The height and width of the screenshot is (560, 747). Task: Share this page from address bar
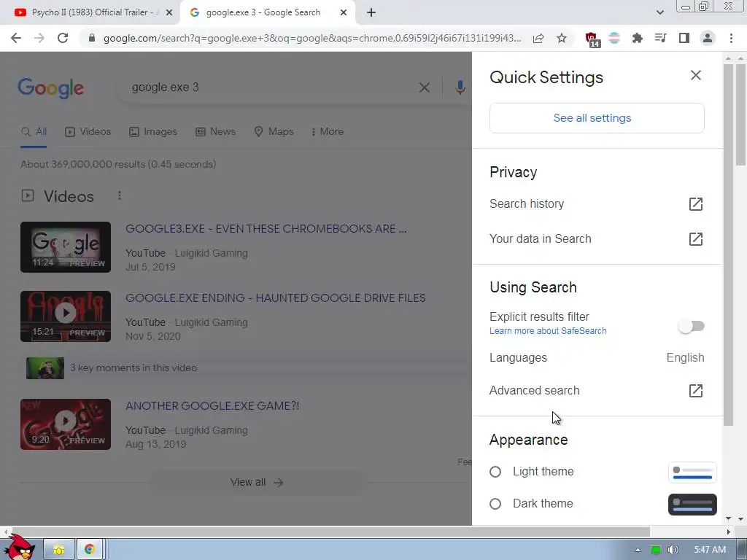point(538,38)
